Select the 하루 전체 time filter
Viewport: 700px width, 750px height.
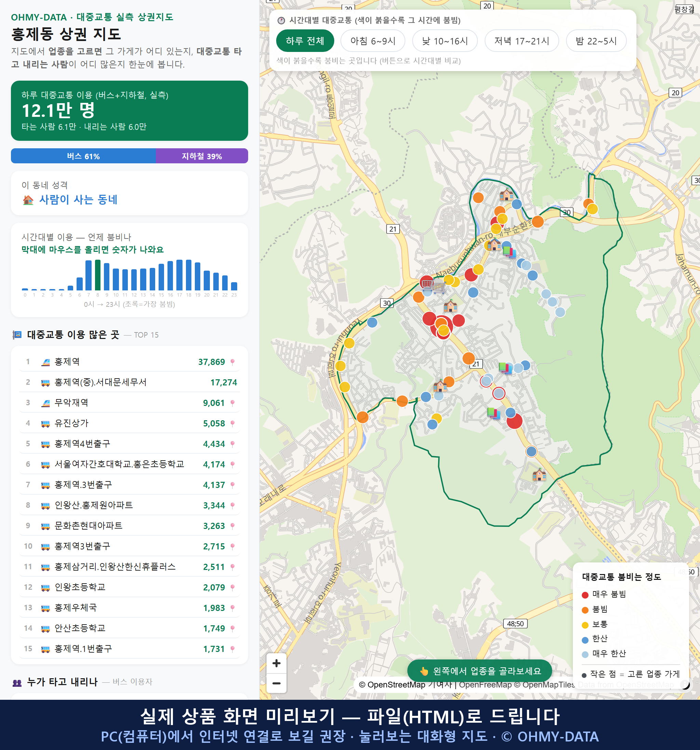[x=305, y=41]
